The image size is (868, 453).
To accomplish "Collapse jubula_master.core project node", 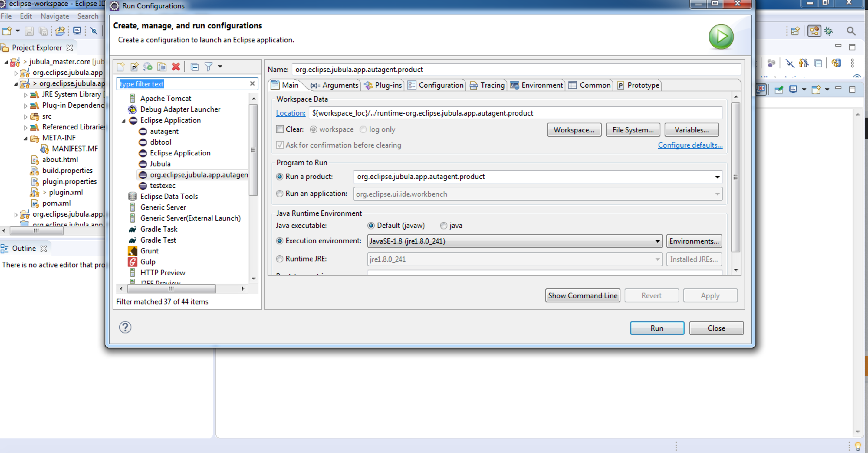I will pos(6,62).
